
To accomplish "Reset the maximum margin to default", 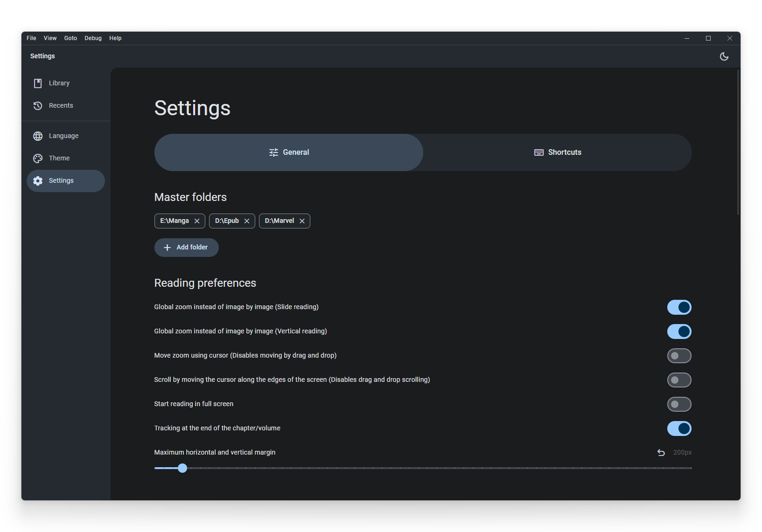I will (x=661, y=452).
